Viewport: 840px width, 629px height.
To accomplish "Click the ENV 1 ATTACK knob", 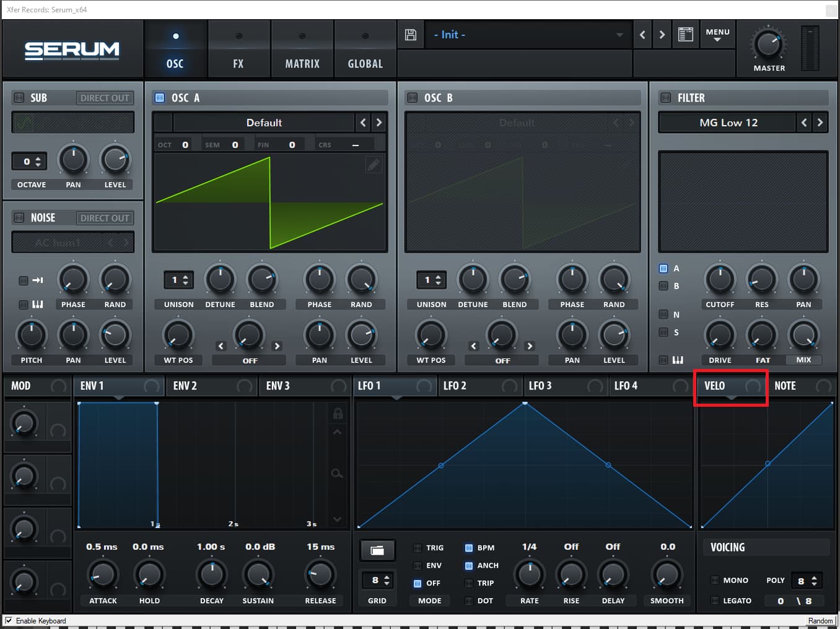I will [103, 575].
